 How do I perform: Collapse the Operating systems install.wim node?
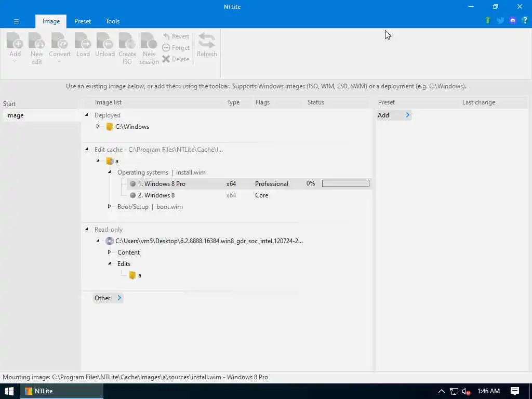pos(109,172)
